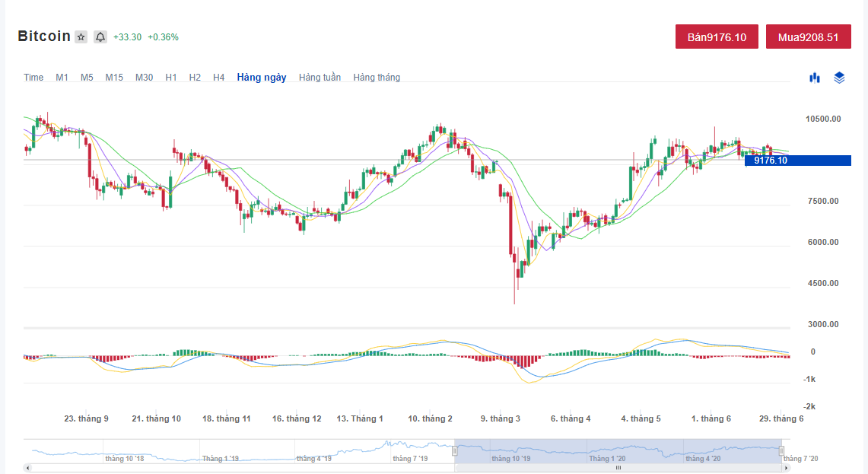Viewport: 868px width, 474px height.
Task: Add Bitcoin to favorites with star icon
Action: pyautogui.click(x=81, y=37)
